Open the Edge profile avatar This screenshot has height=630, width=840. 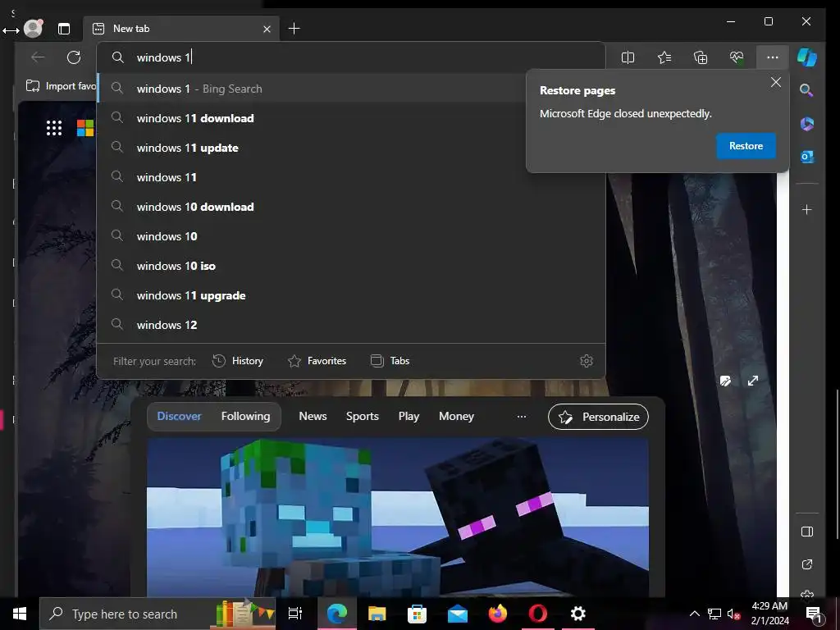pyautogui.click(x=33, y=29)
